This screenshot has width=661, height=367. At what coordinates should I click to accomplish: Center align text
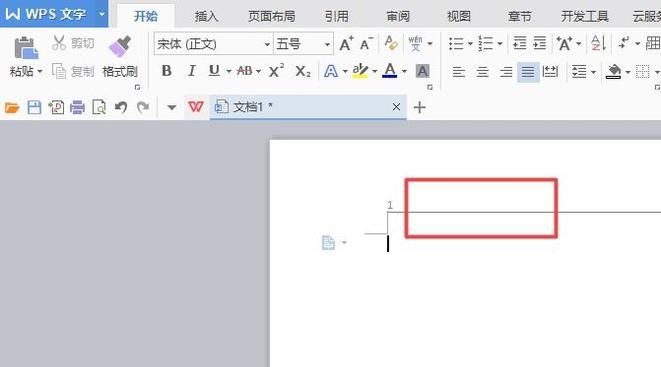tap(482, 72)
